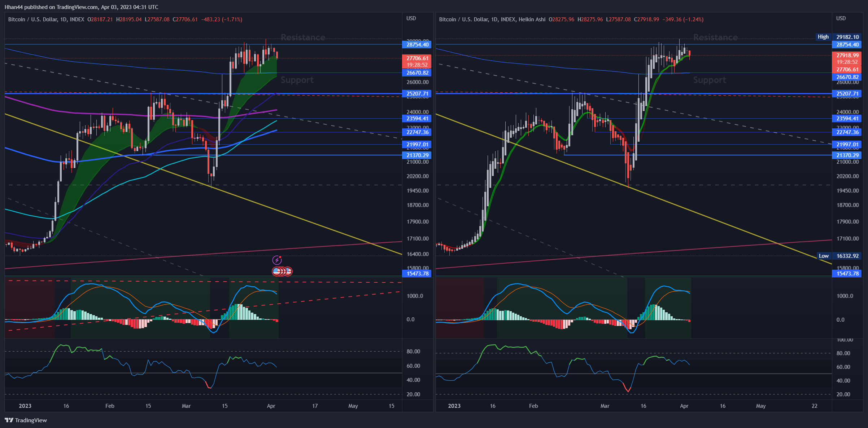Click the 15473.78 price label on left chart

(x=417, y=274)
